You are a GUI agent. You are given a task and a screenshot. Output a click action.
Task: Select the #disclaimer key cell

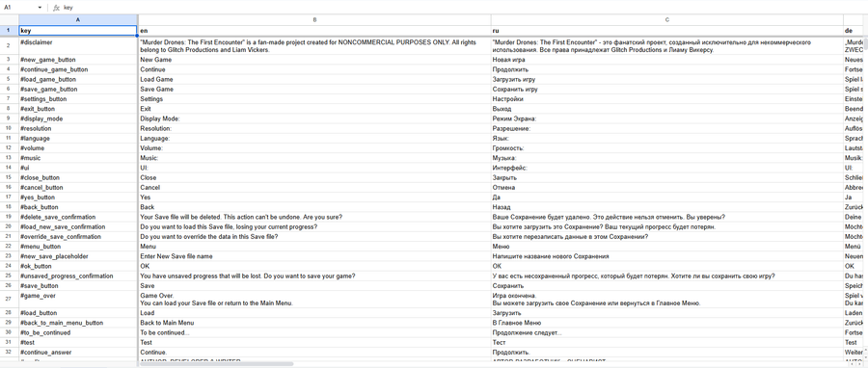(78, 45)
